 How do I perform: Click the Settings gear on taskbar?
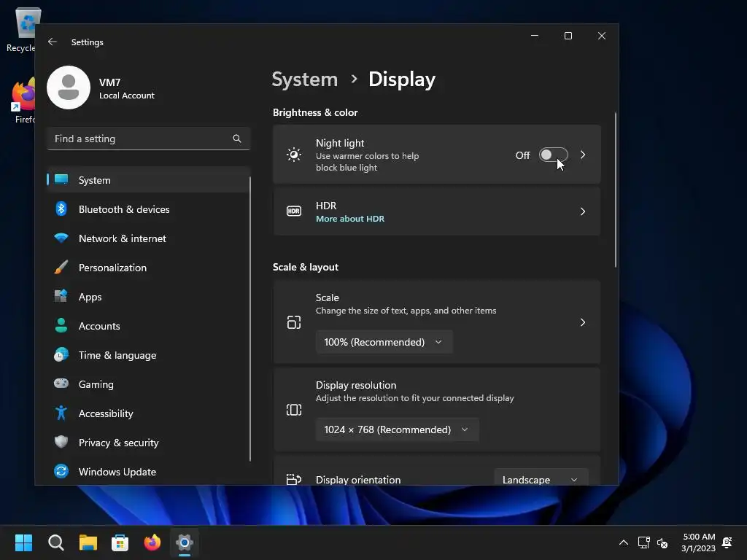(x=185, y=542)
